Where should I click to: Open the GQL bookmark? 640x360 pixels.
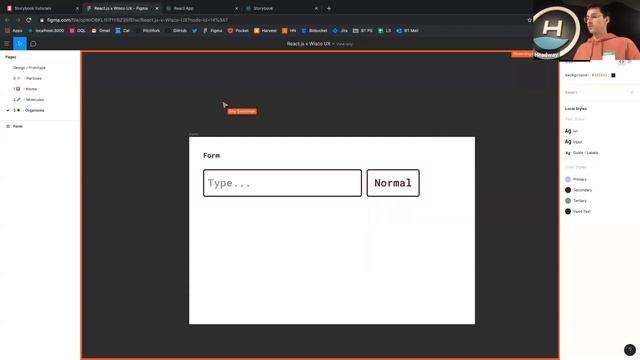click(78, 31)
